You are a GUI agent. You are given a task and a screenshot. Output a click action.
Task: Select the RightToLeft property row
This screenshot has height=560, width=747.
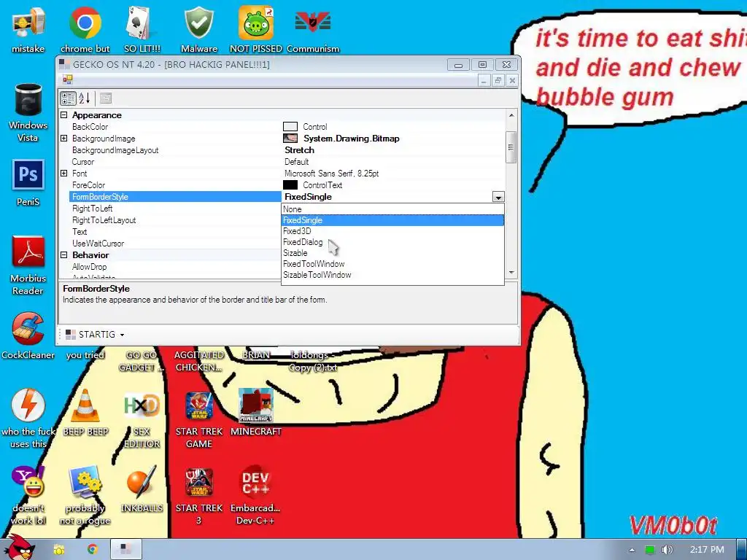click(x=175, y=208)
